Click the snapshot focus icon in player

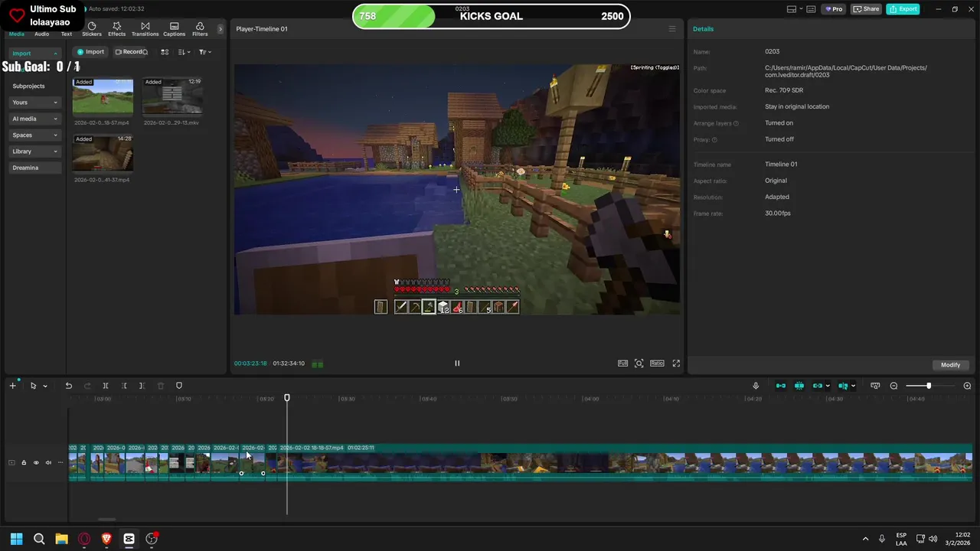(x=639, y=364)
